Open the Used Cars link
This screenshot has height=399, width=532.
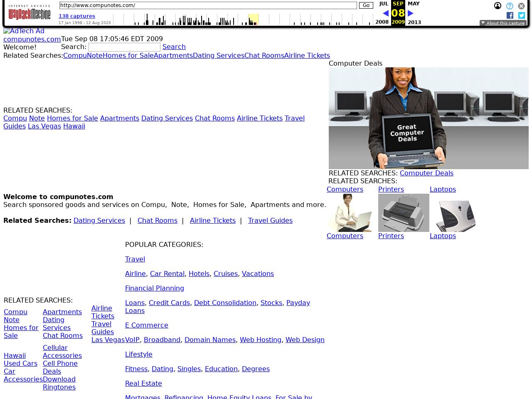21,364
